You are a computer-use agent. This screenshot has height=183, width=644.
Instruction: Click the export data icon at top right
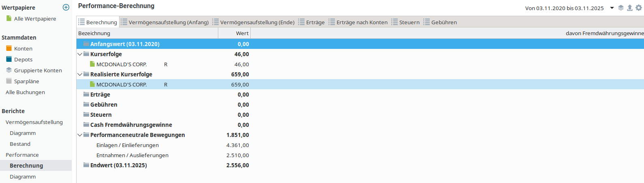630,8
